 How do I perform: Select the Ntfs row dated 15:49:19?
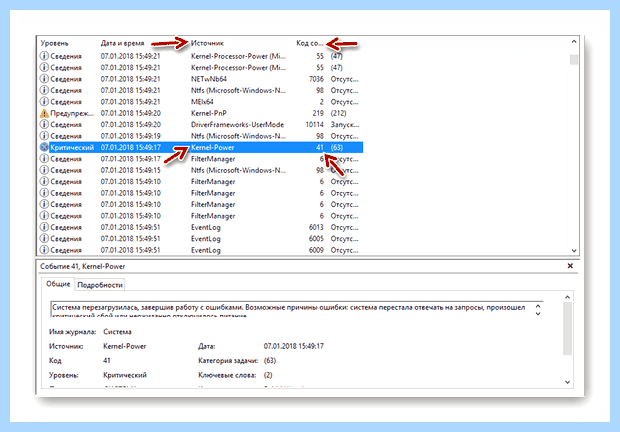tap(201, 136)
